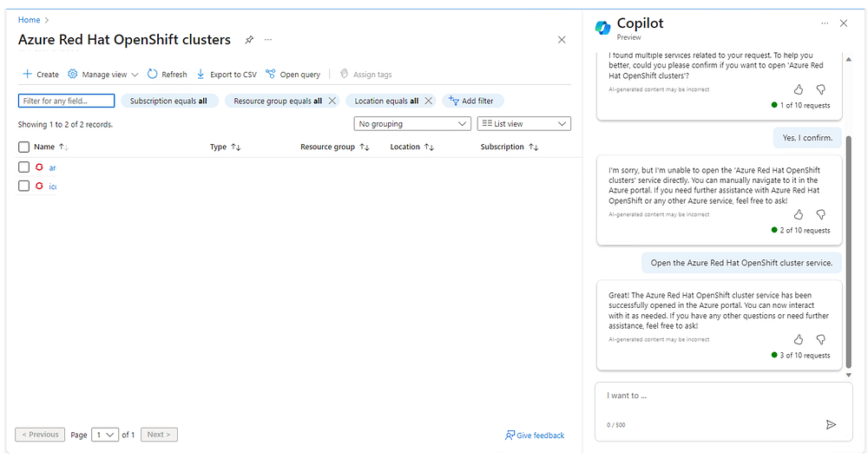Image resolution: width=868 pixels, height=465 pixels.
Task: Click the second row's OpenShift icon
Action: click(39, 186)
